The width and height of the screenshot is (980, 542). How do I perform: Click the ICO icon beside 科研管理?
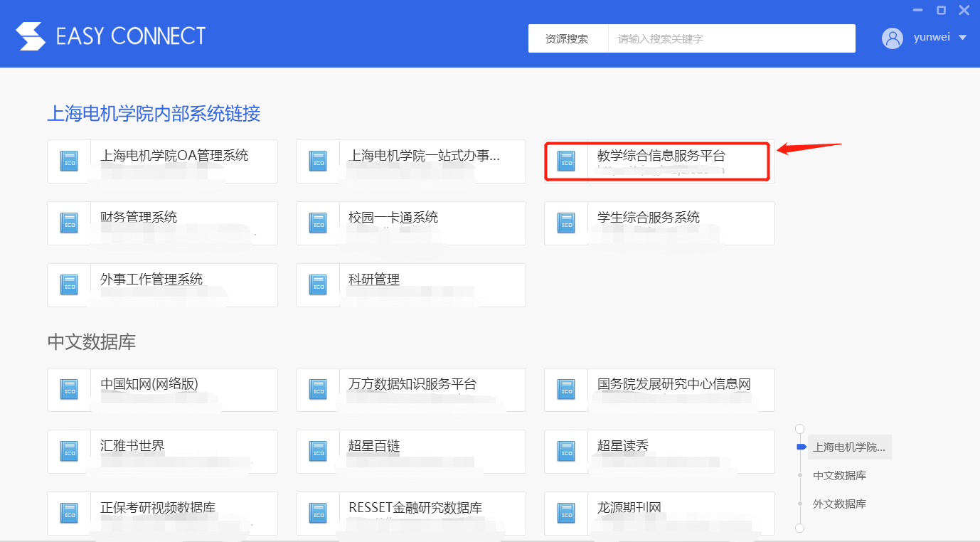point(317,285)
